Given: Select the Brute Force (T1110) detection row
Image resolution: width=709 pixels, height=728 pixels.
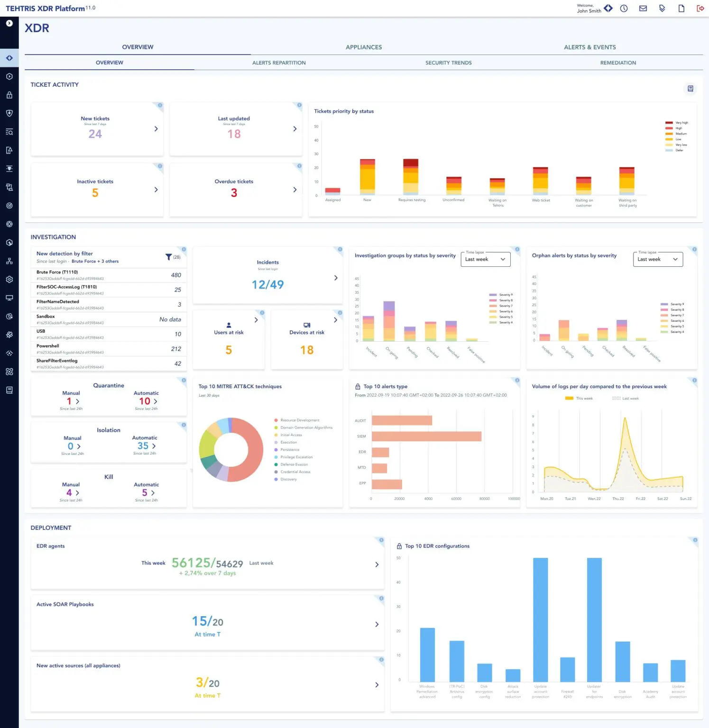Looking at the screenshot, I should [x=109, y=275].
